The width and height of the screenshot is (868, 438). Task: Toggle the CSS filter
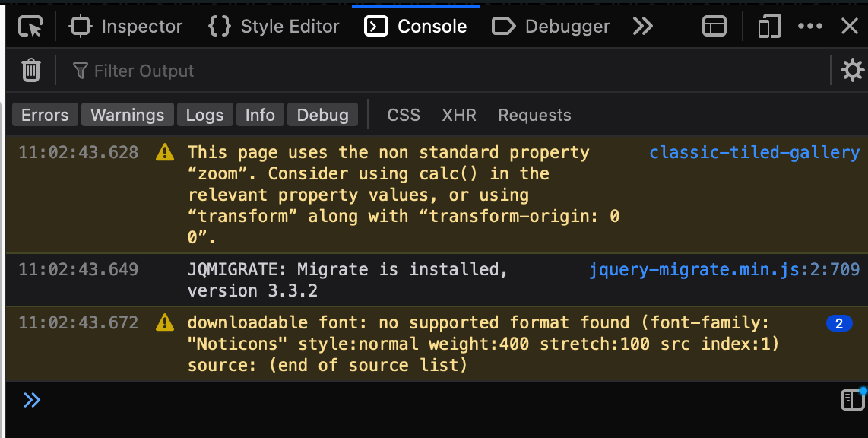coord(404,115)
